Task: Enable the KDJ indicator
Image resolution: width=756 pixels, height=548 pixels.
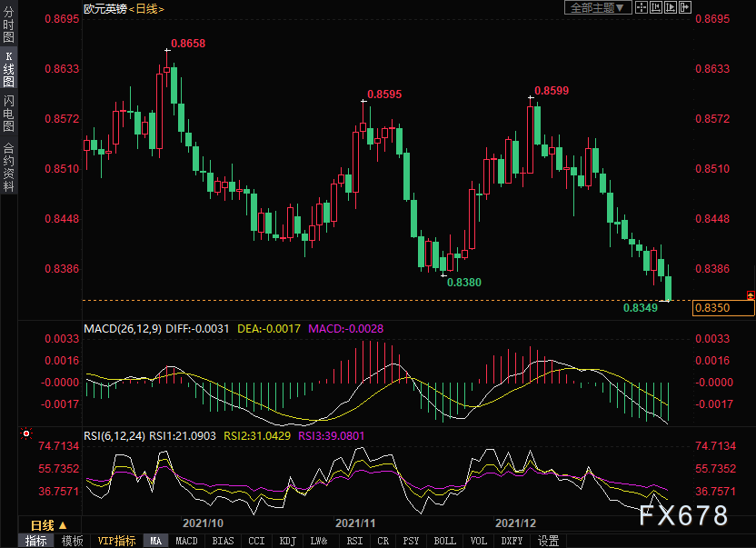Action: coord(287,541)
